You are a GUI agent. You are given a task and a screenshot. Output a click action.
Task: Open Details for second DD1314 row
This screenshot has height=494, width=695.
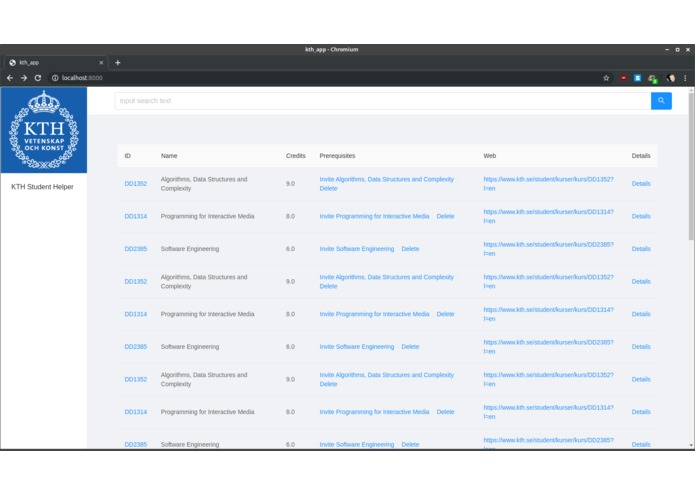641,314
